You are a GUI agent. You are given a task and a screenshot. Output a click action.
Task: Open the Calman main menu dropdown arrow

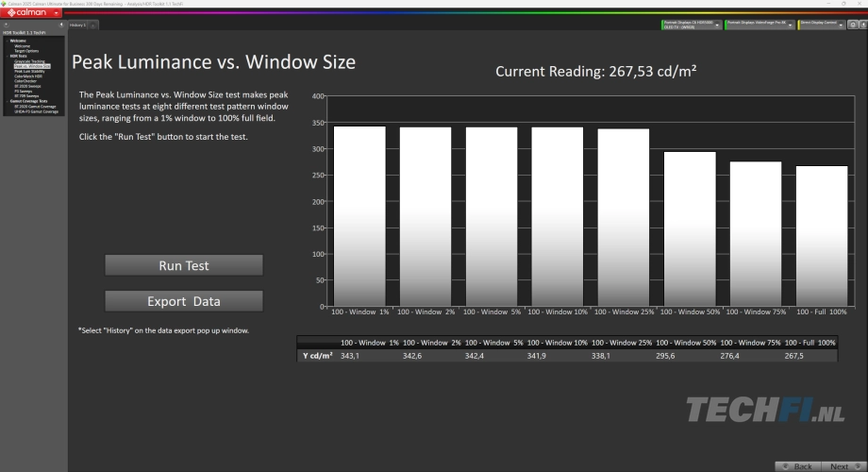click(56, 12)
